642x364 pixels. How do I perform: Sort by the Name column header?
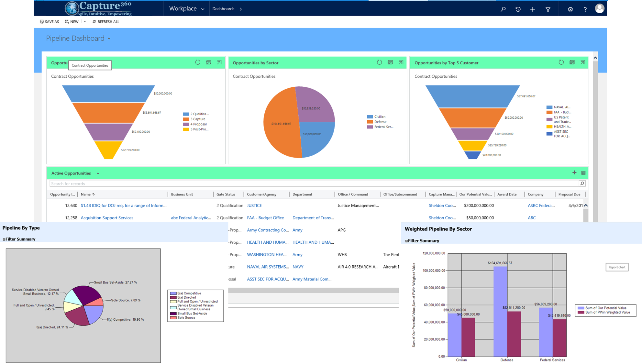click(87, 194)
